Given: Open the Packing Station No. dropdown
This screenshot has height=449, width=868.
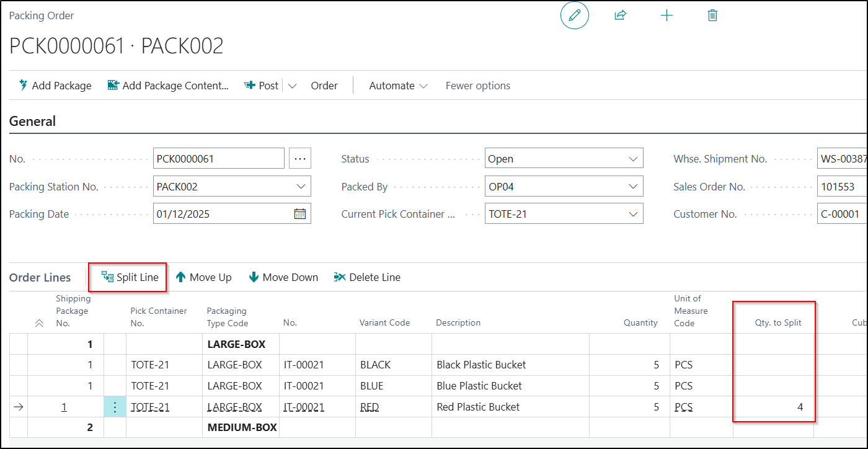Looking at the screenshot, I should pyautogui.click(x=301, y=186).
